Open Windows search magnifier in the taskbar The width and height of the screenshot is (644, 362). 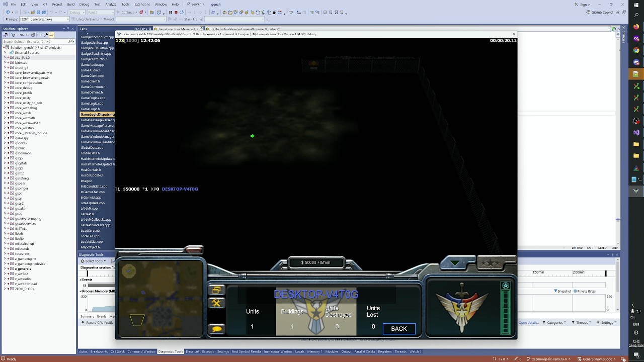[636, 15]
